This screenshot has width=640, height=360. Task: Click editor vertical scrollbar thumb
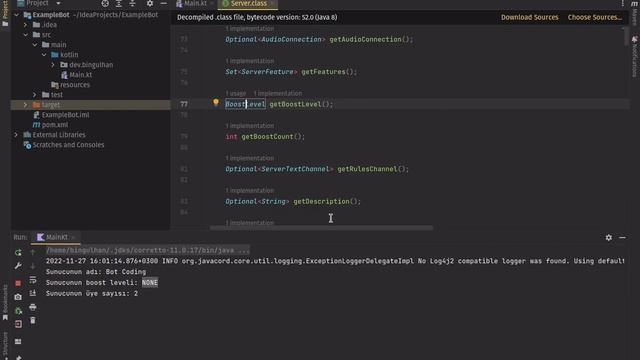click(626, 37)
